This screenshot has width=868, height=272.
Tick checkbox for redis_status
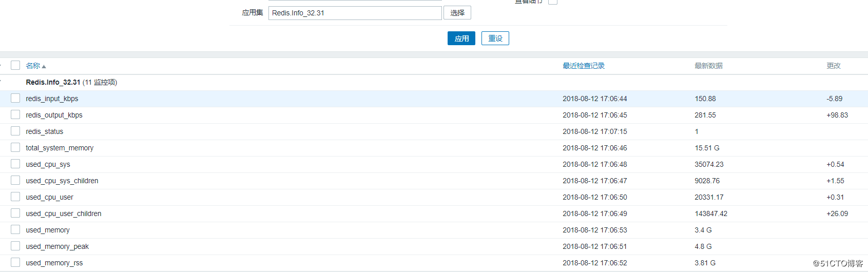coord(15,131)
